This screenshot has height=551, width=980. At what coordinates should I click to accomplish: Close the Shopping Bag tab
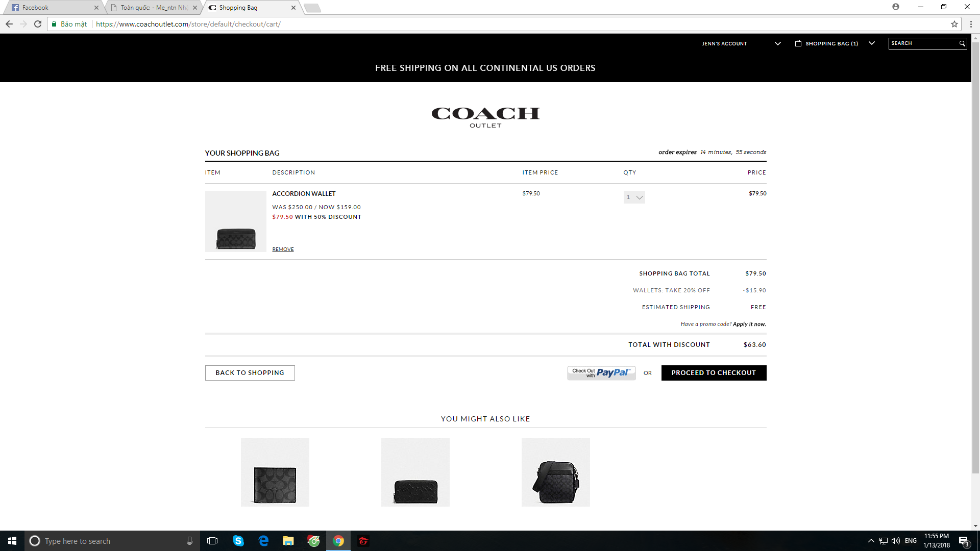293,8
